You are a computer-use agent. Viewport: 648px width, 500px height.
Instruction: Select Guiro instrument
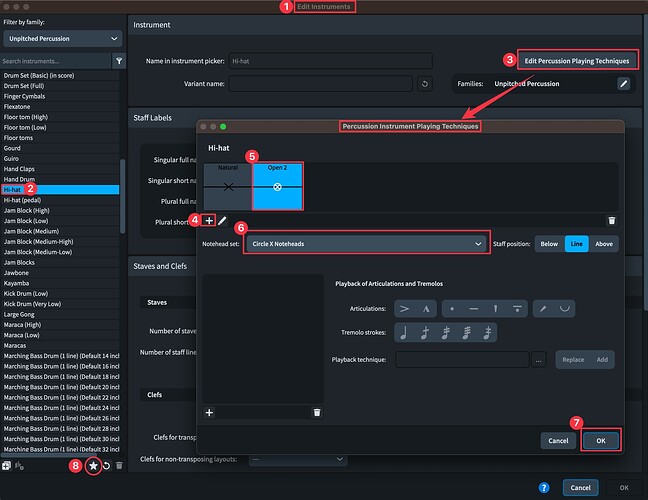60,159
